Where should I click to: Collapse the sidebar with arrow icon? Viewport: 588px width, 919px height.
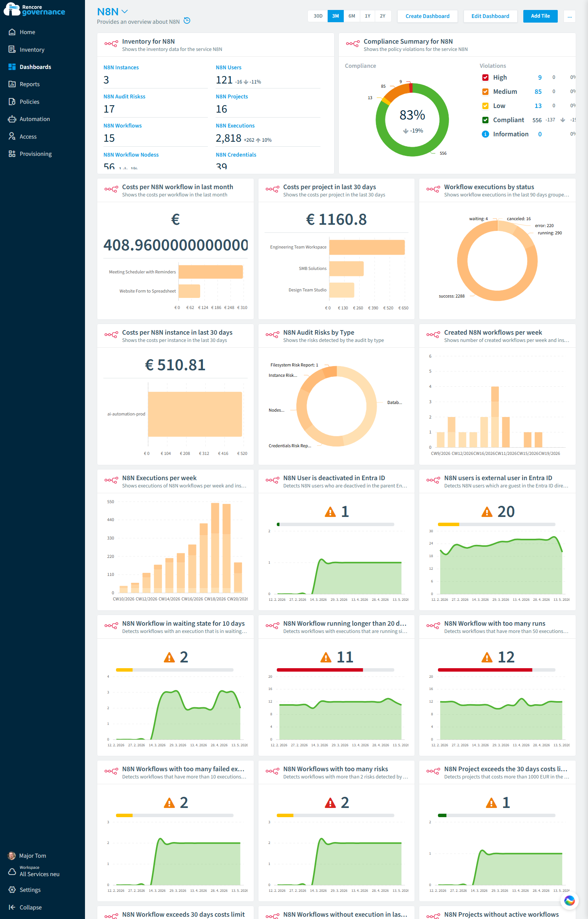pyautogui.click(x=12, y=907)
